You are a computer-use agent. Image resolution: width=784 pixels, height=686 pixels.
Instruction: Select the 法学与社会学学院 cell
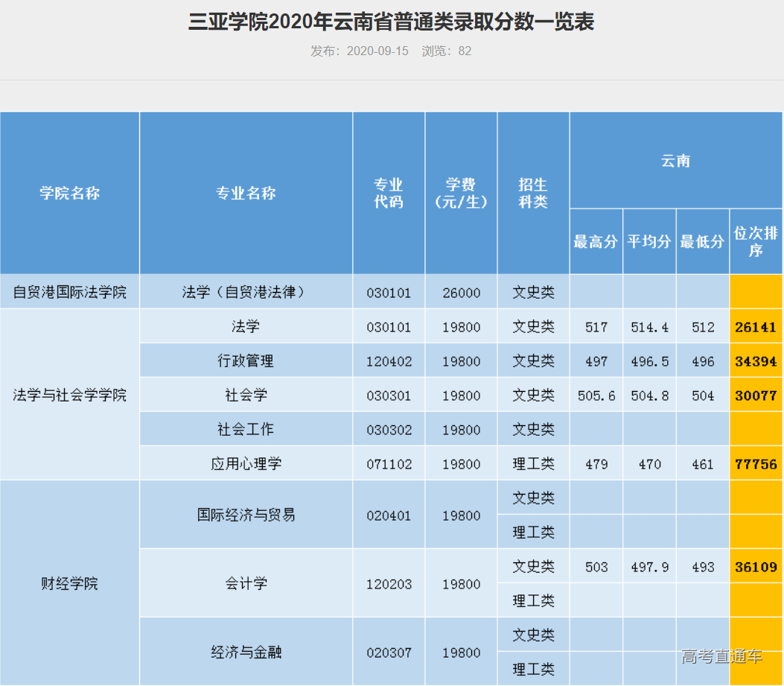coord(69,395)
